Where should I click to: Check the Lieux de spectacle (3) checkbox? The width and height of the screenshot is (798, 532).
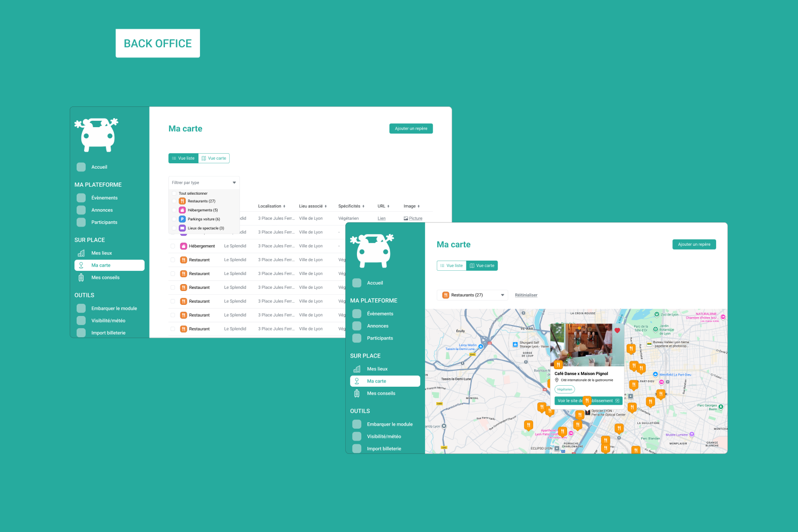pos(174,228)
